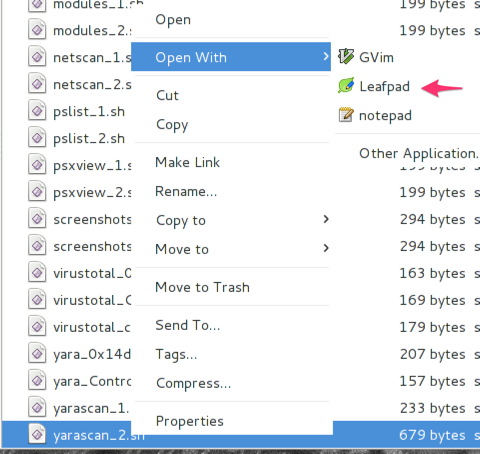
Task: Select Rename... in the context menu
Action: point(186,191)
